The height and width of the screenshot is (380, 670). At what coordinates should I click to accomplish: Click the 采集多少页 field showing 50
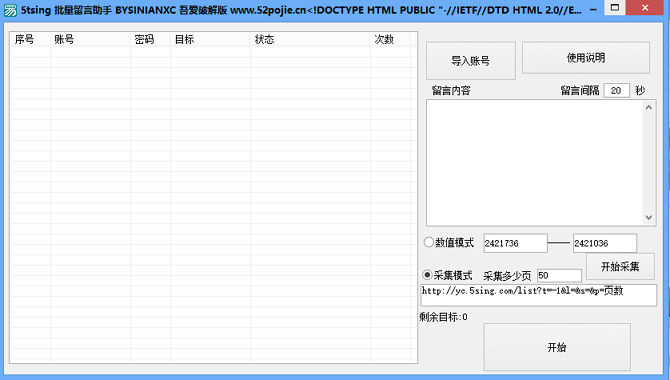559,275
